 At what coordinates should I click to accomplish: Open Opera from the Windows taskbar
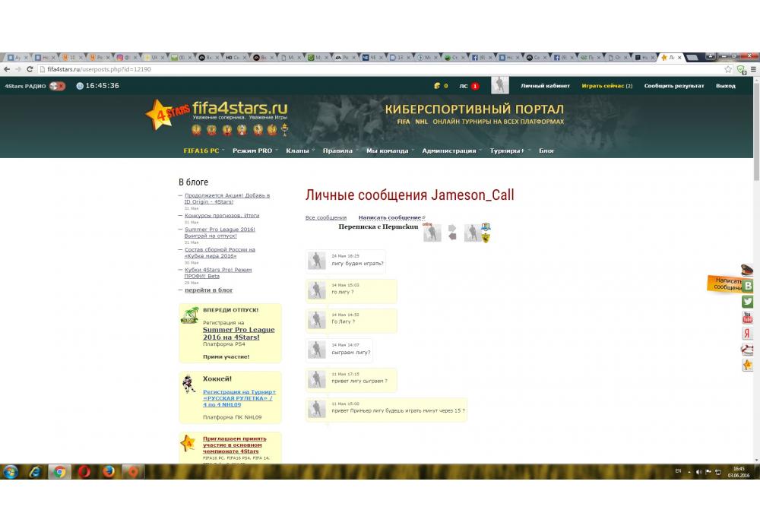pyautogui.click(x=84, y=472)
